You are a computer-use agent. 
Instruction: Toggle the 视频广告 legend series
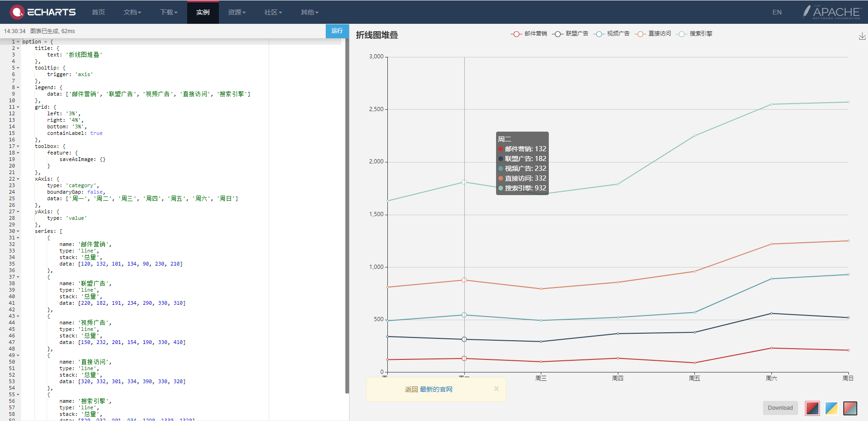(x=611, y=34)
